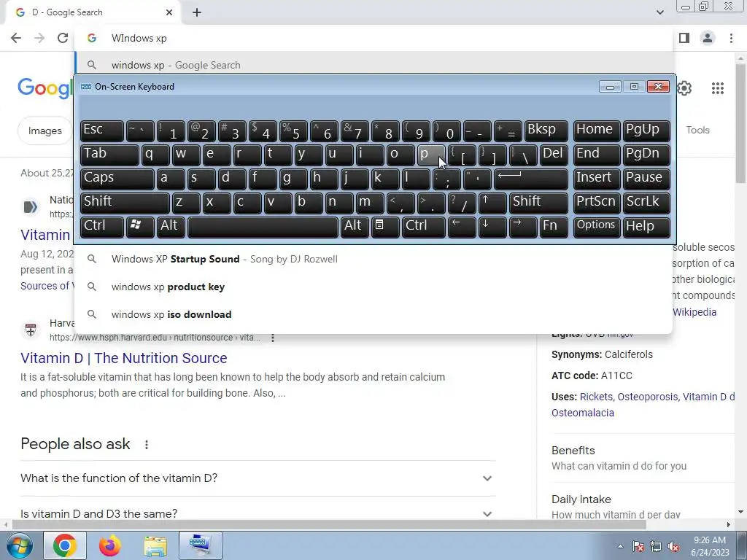Open the tab search chevron in the title bar

[x=659, y=12]
